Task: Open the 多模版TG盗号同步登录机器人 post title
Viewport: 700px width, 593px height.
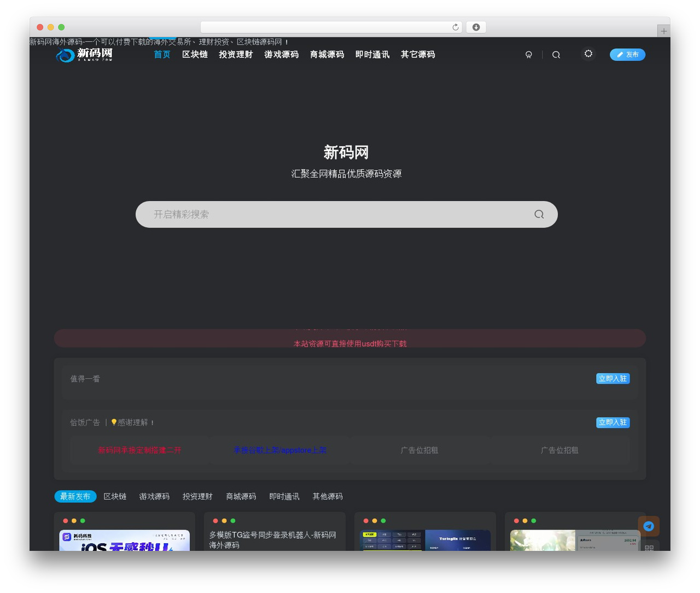Action: 273,540
